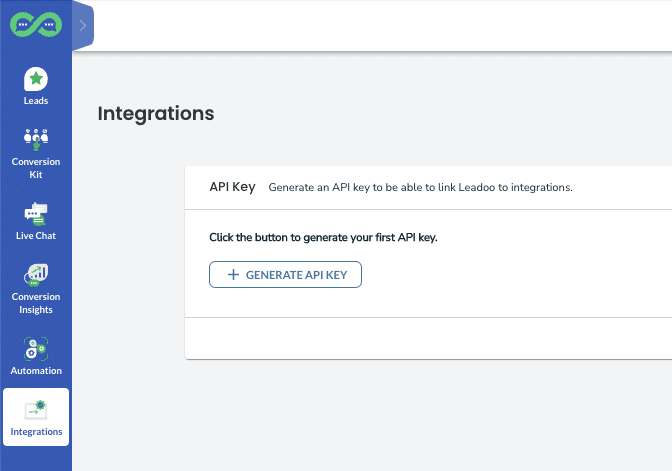672x471 pixels.
Task: Open Conversion Kit from the sidebar
Action: (x=36, y=154)
